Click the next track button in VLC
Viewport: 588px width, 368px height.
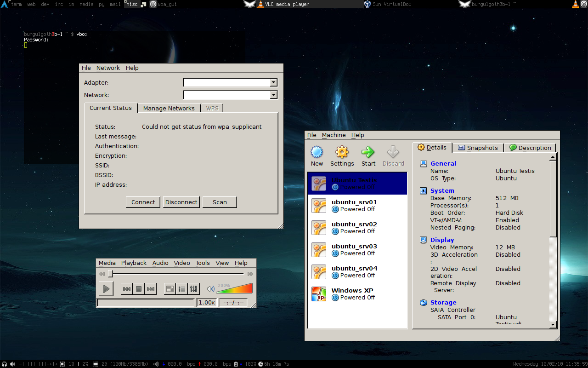click(x=150, y=289)
